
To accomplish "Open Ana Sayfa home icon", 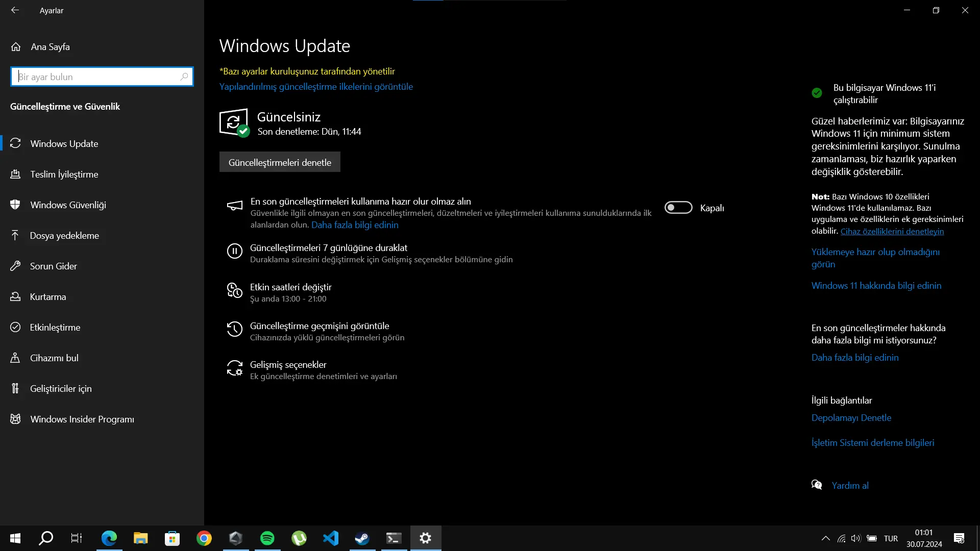I will tap(16, 47).
